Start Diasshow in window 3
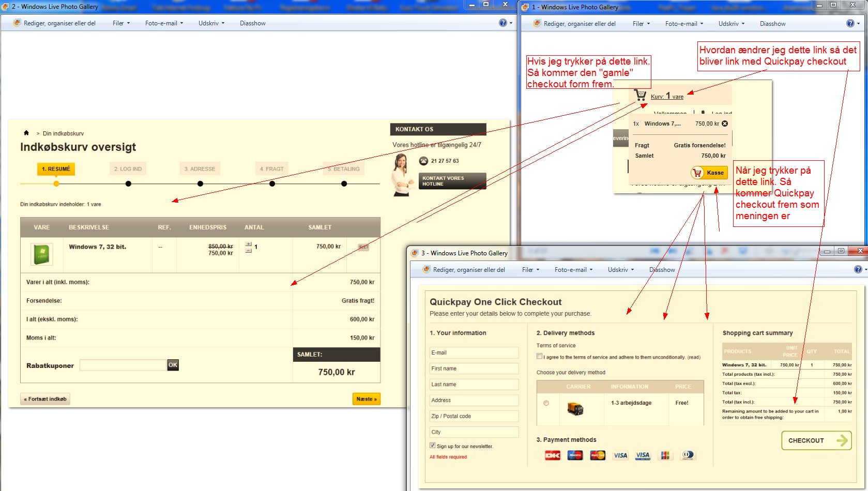Screen dimensions: 868x491 point(662,270)
